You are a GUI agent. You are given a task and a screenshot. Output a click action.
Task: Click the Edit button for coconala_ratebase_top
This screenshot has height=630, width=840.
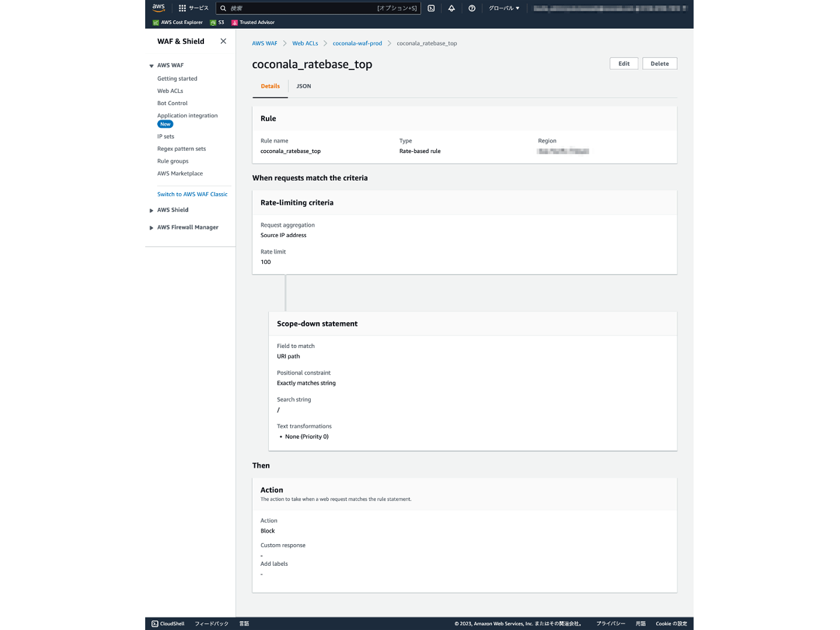coord(623,63)
